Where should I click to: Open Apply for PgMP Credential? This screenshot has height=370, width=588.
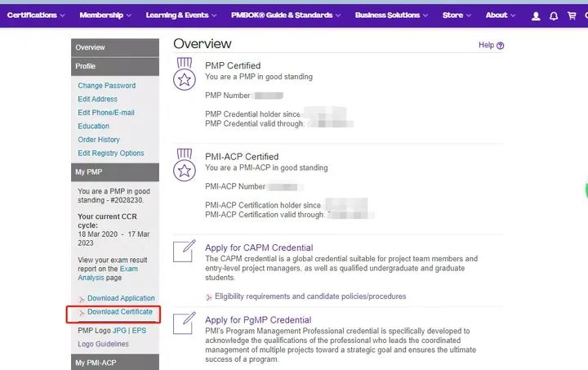[258, 320]
